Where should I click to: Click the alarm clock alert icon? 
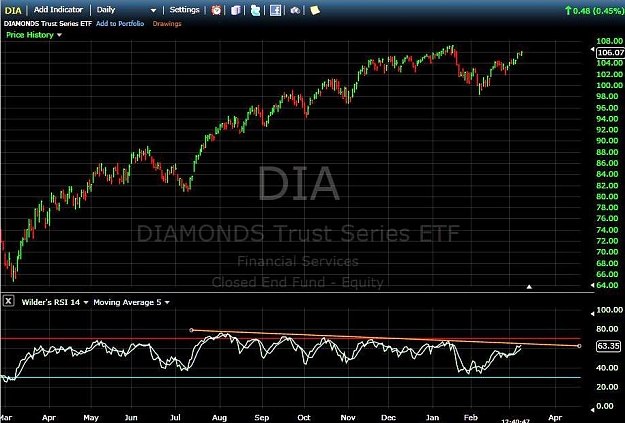[x=216, y=10]
